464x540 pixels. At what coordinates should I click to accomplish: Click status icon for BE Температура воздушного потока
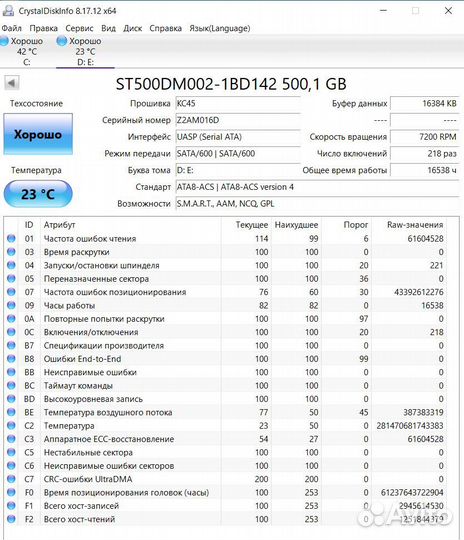[x=11, y=412]
